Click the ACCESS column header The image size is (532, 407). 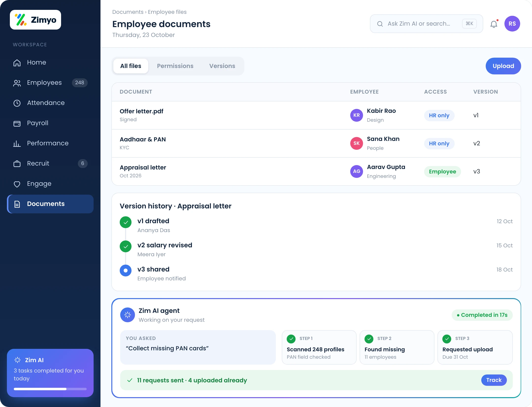point(435,92)
